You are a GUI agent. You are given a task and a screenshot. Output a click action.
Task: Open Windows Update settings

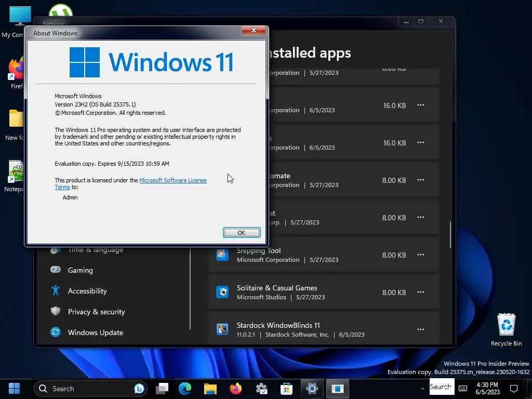[96, 332]
